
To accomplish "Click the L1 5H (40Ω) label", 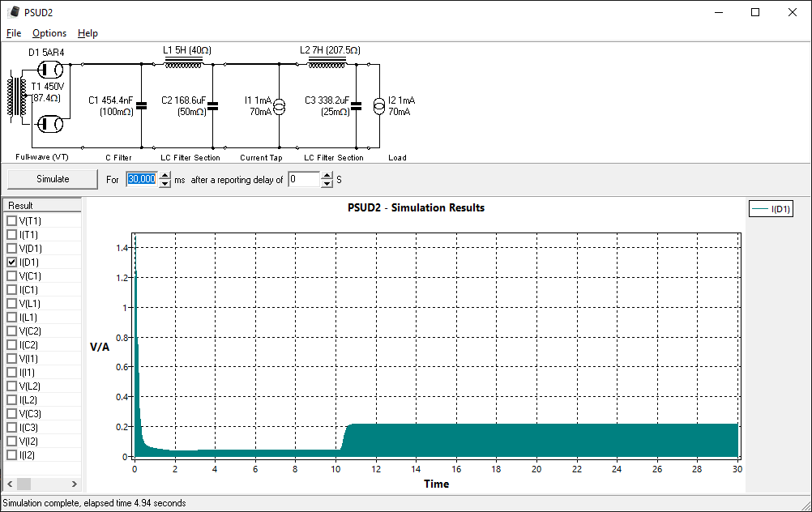I will [187, 50].
